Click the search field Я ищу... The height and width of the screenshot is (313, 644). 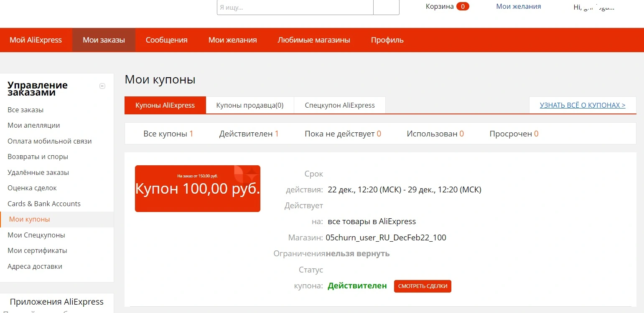pos(295,7)
